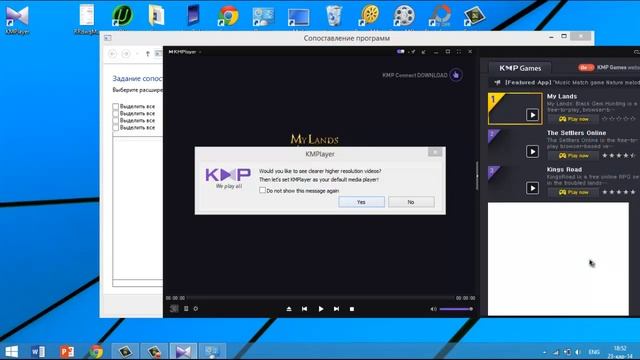
Task: Open the KMPlayer desktop shortcut
Action: [17, 19]
